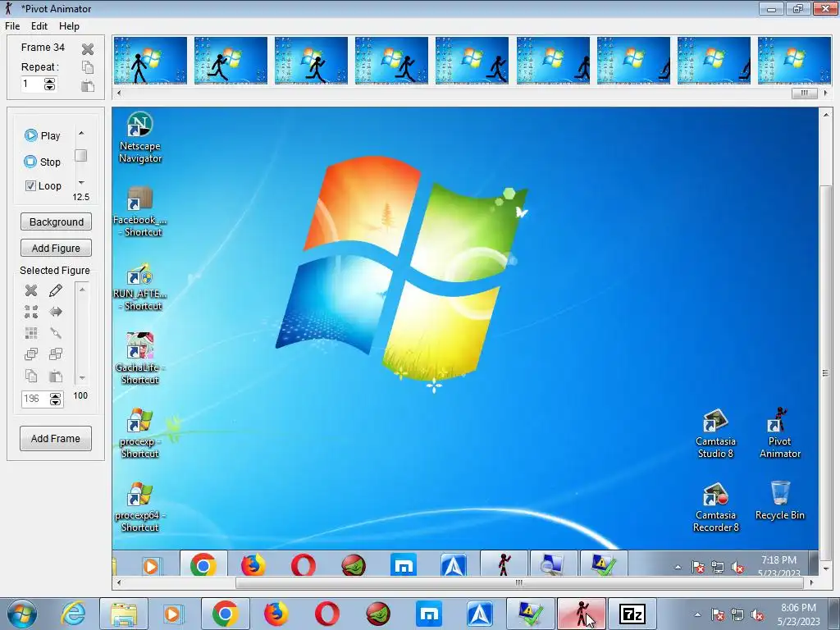The width and height of the screenshot is (840, 630).
Task: Open the File menu
Action: pyautogui.click(x=12, y=25)
